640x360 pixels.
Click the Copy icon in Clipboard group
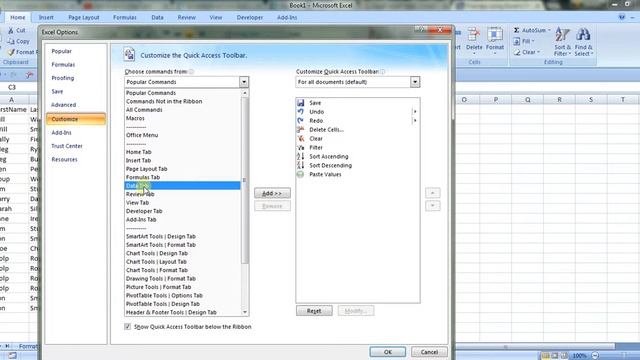click(x=11, y=41)
